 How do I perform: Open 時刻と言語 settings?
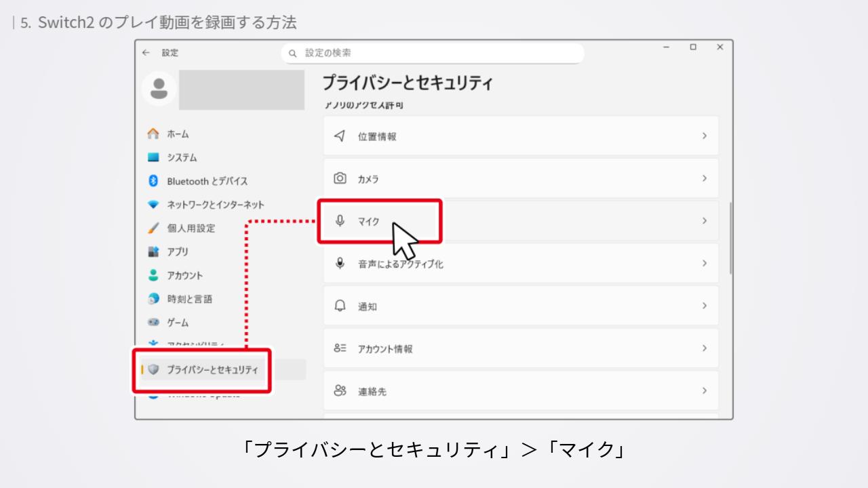pos(189,299)
